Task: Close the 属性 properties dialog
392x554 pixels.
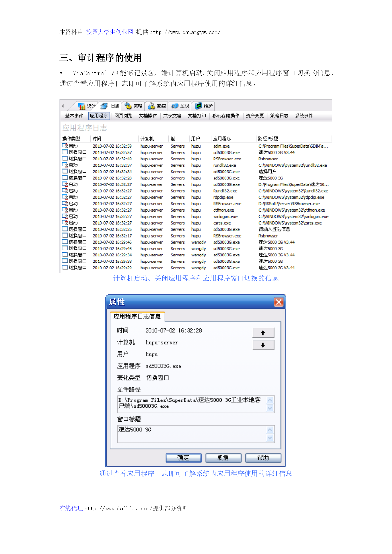Action: pos(279,302)
